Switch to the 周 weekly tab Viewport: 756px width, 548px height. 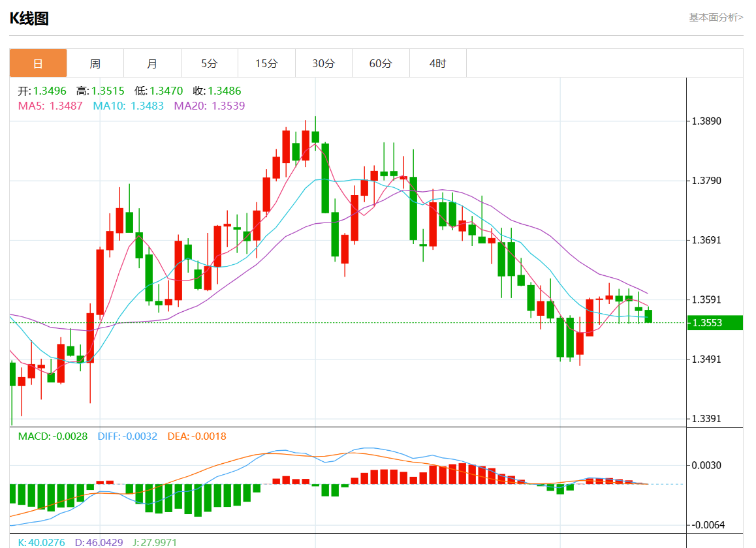click(x=95, y=63)
